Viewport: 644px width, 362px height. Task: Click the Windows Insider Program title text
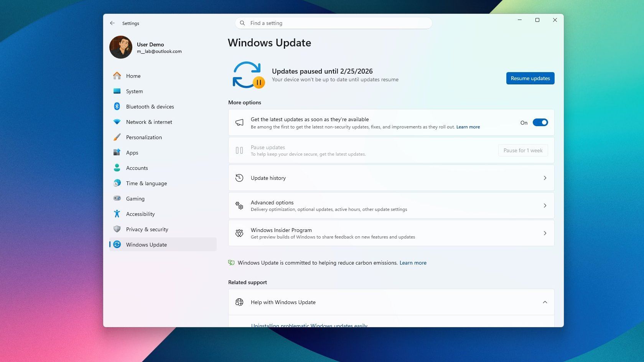point(281,230)
